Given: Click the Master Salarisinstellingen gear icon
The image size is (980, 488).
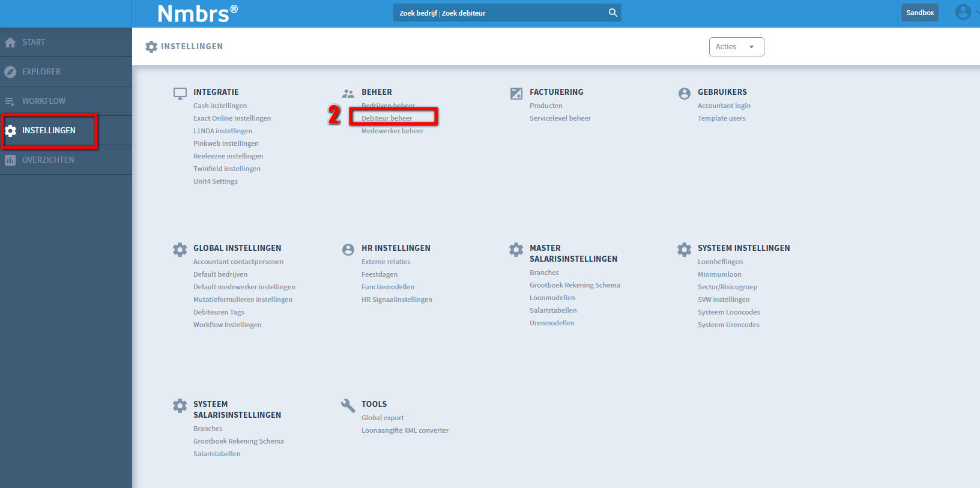Looking at the screenshot, I should (516, 250).
